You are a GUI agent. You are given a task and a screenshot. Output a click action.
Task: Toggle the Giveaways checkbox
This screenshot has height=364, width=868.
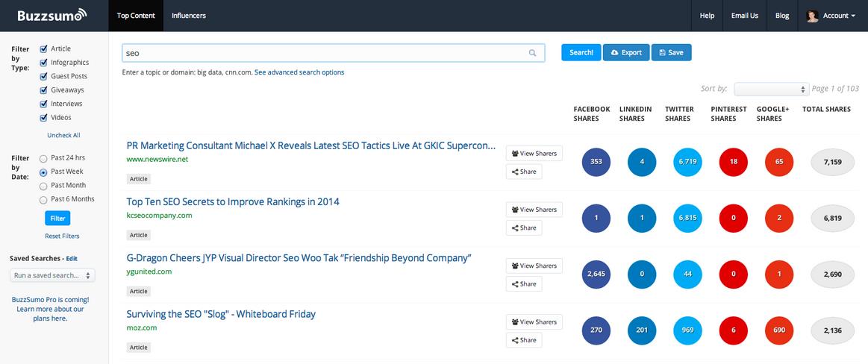click(x=44, y=90)
